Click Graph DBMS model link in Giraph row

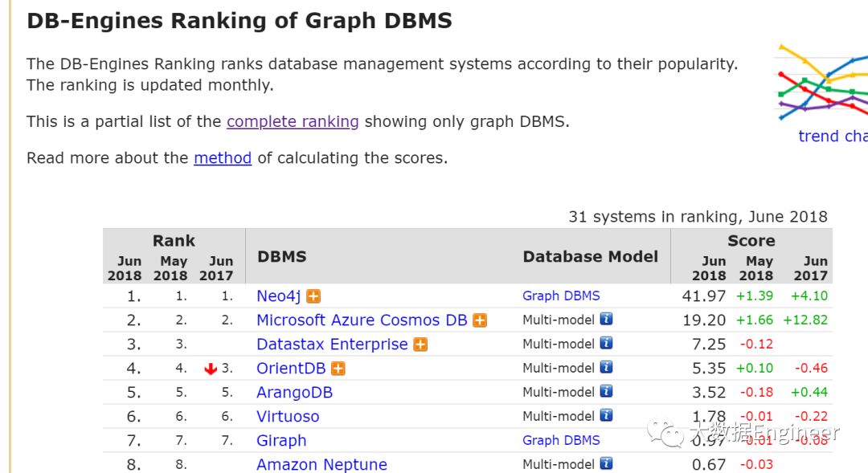pyautogui.click(x=561, y=440)
